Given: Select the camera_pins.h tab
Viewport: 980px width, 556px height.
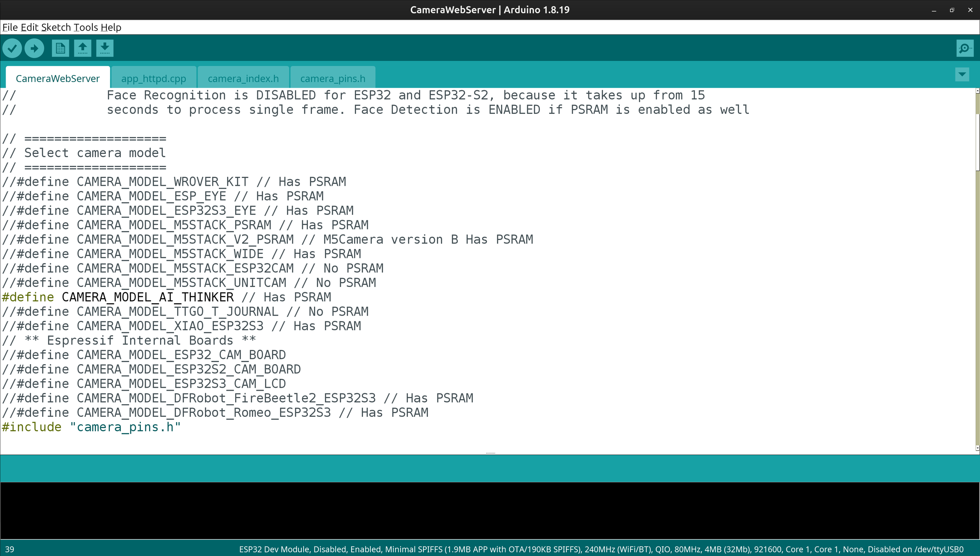Looking at the screenshot, I should click(x=333, y=78).
